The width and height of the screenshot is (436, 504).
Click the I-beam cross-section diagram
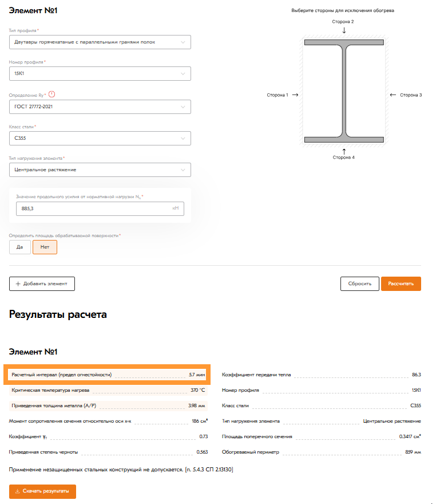[344, 90]
